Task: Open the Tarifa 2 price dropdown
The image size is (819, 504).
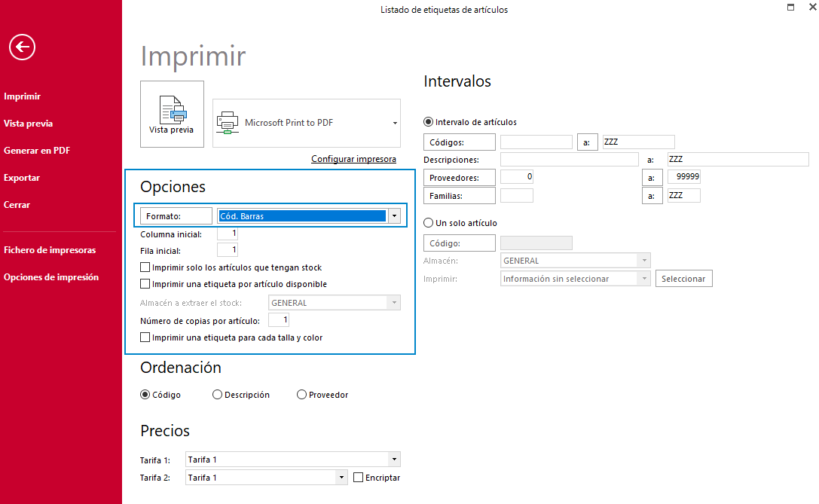Action: click(267, 478)
